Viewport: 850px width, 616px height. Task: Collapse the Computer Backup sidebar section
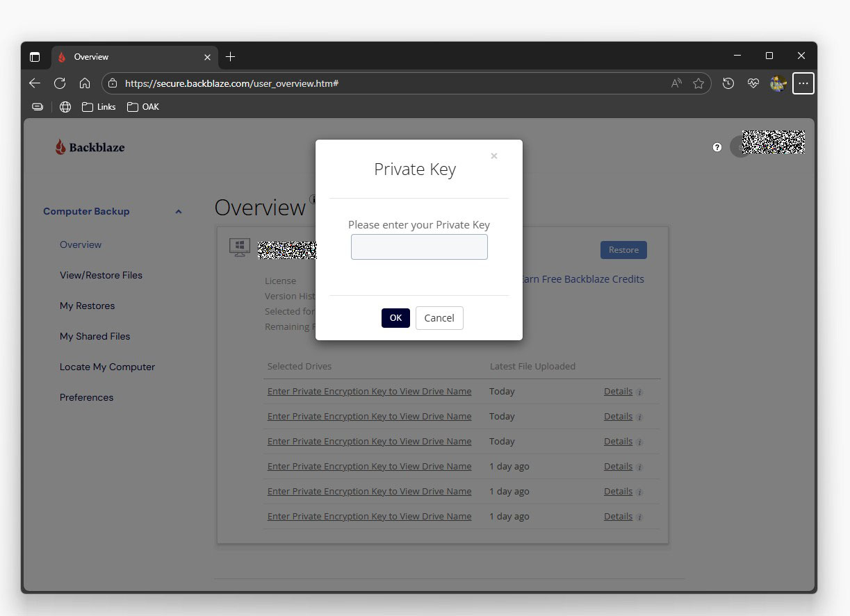179,212
